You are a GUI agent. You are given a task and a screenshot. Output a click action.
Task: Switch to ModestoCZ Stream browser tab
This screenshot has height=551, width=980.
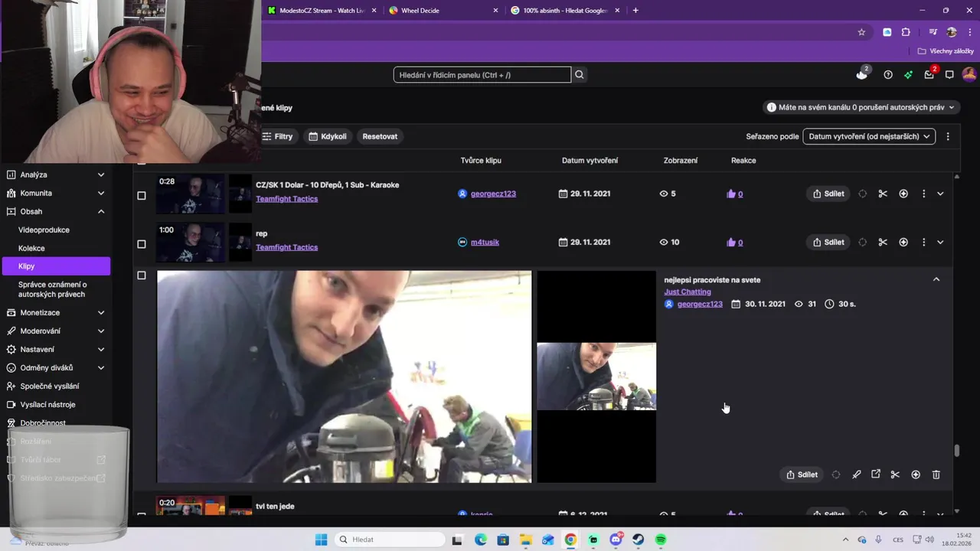[322, 11]
